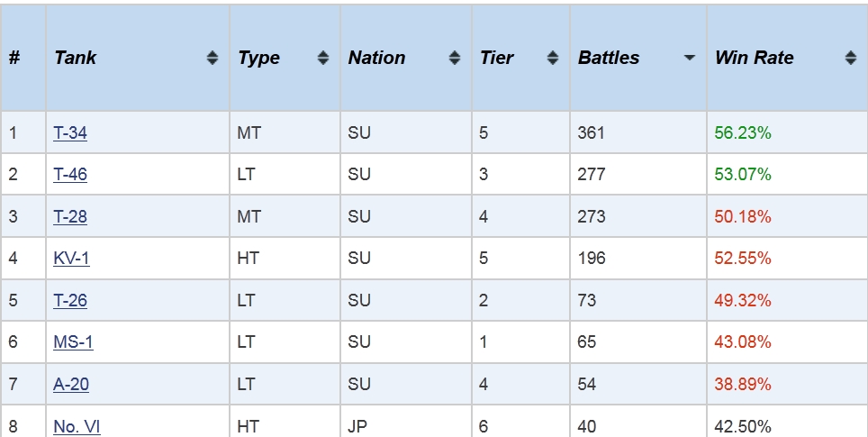The width and height of the screenshot is (868, 437).
Task: Open the No. VI tank link
Action: pos(77,426)
